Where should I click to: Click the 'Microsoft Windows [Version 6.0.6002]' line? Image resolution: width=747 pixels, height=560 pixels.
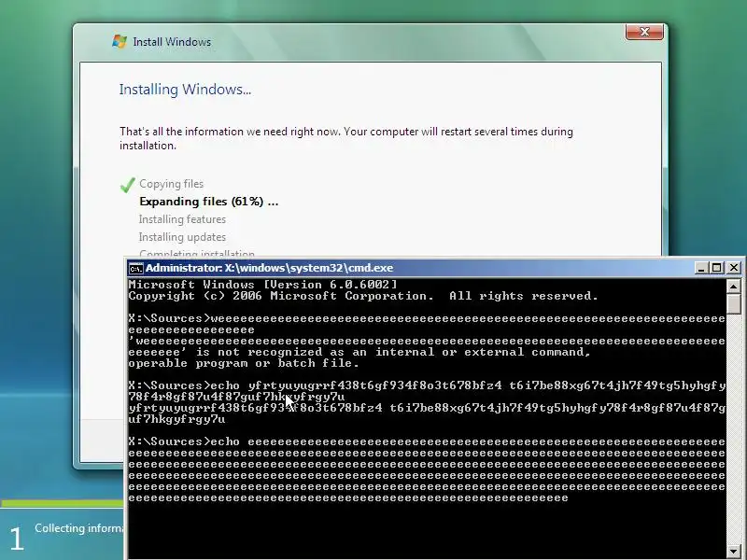point(262,285)
